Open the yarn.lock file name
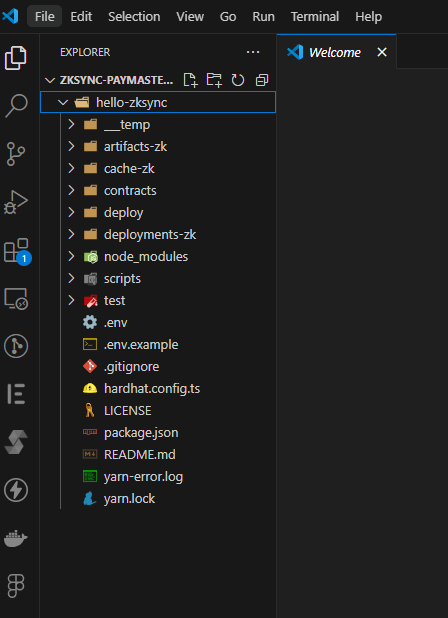 129,499
